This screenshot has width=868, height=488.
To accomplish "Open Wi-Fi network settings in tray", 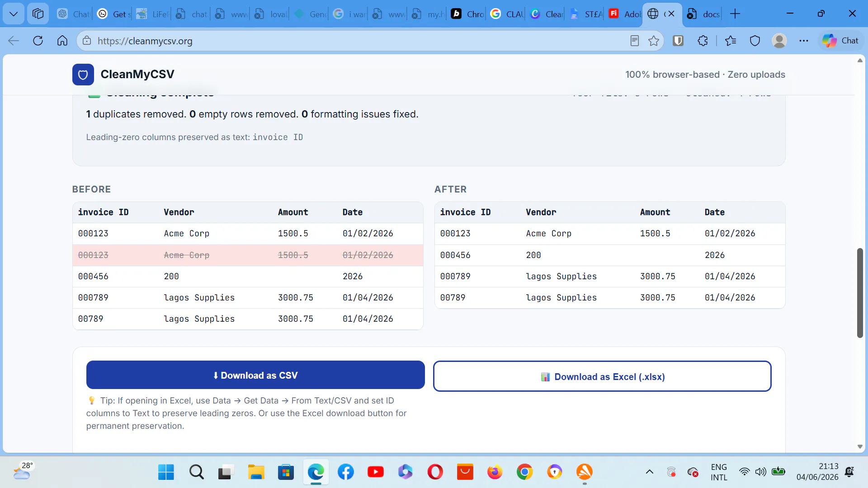I will 744,472.
